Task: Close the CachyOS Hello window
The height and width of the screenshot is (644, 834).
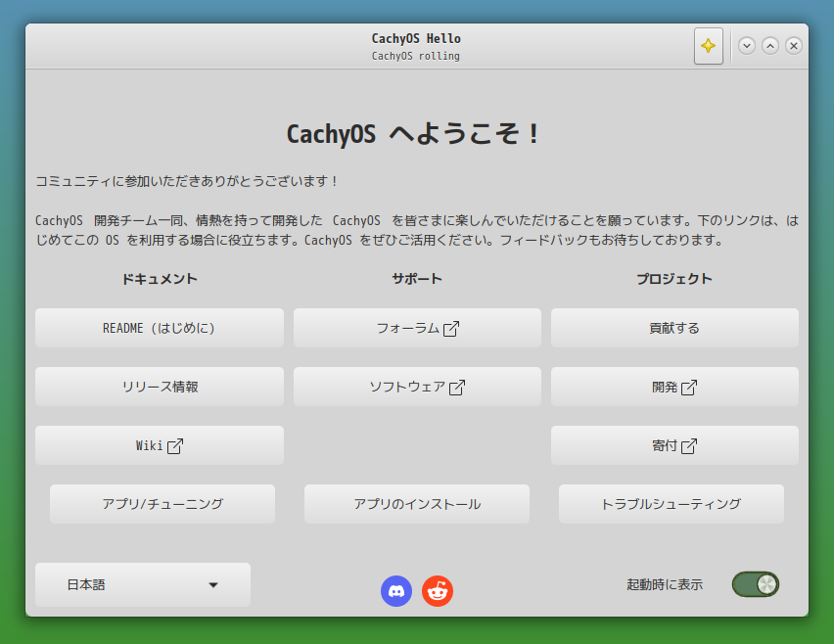Action: [x=794, y=46]
